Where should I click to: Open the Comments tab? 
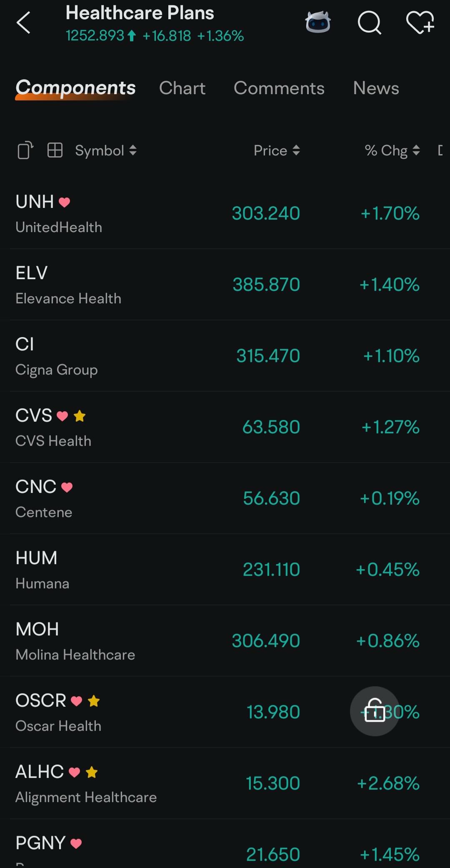coord(279,88)
